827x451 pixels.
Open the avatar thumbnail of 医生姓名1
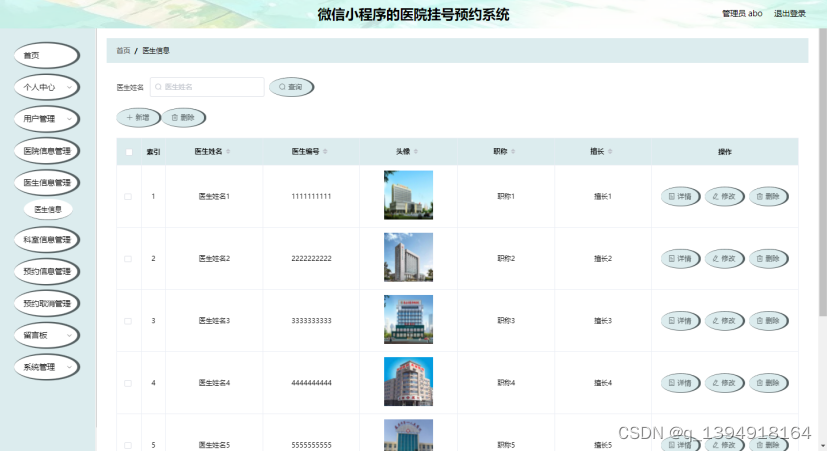tap(408, 195)
